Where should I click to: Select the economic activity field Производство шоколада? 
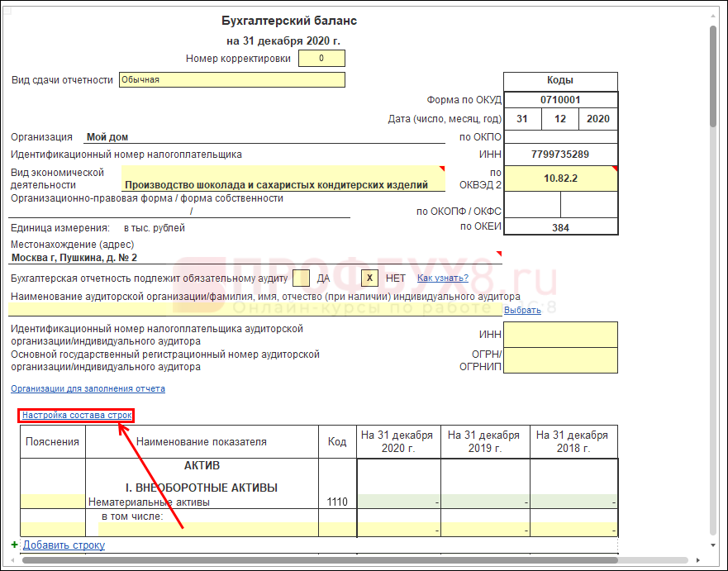tap(283, 178)
